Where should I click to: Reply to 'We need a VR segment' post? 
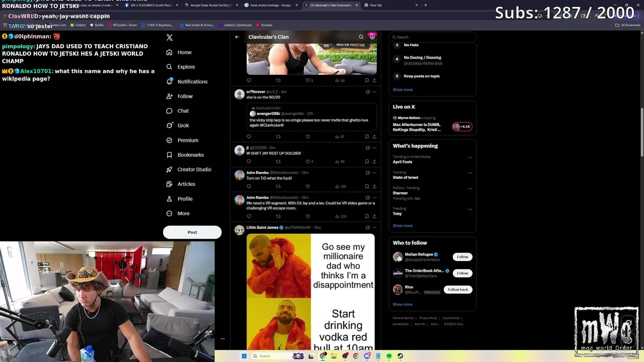(x=249, y=216)
